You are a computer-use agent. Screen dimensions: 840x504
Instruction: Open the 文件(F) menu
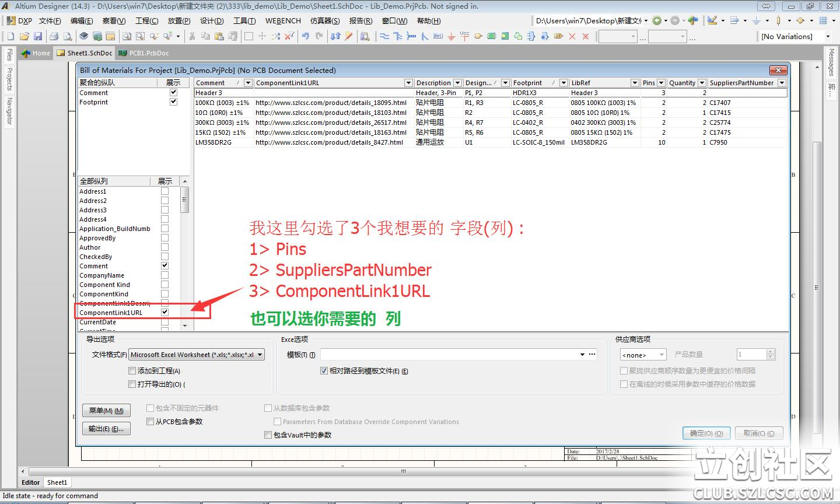pos(50,20)
